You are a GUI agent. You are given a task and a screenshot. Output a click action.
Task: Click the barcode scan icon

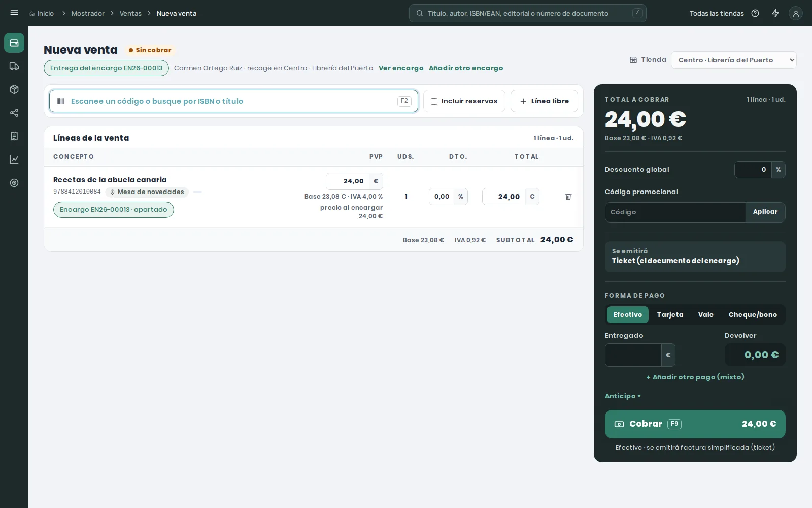tap(60, 101)
